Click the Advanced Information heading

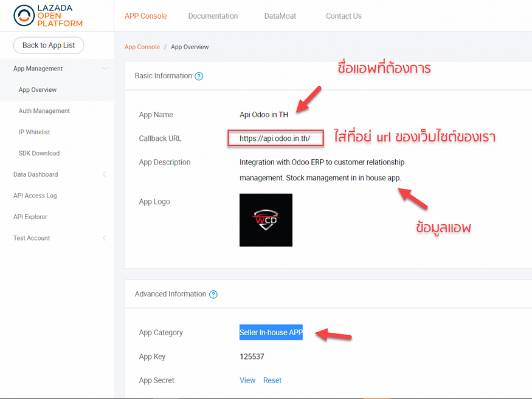170,294
